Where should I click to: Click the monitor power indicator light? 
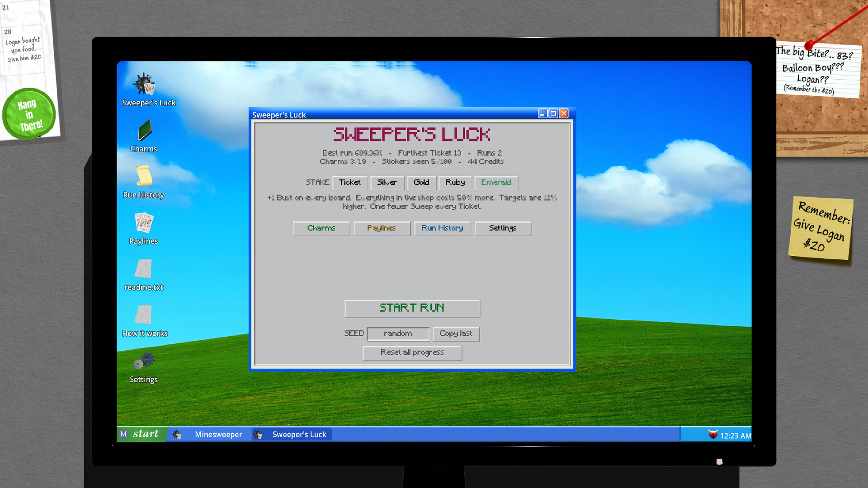pyautogui.click(x=719, y=462)
